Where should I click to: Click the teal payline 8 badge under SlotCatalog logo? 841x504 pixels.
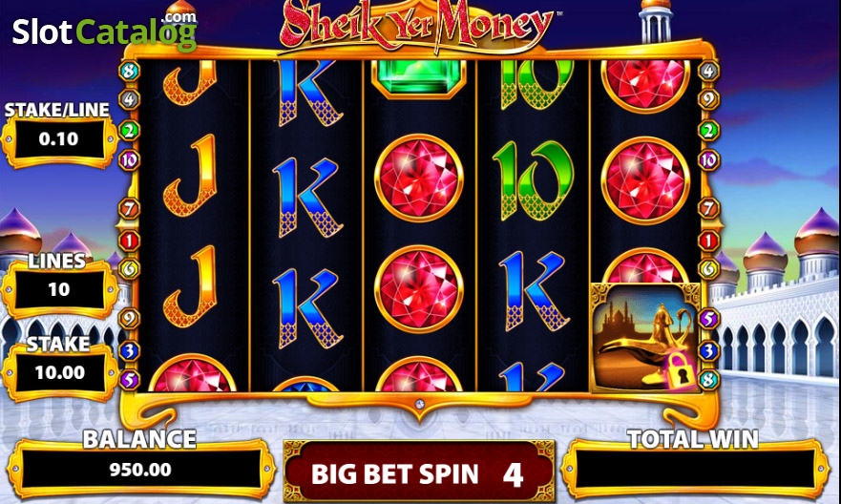(x=129, y=71)
